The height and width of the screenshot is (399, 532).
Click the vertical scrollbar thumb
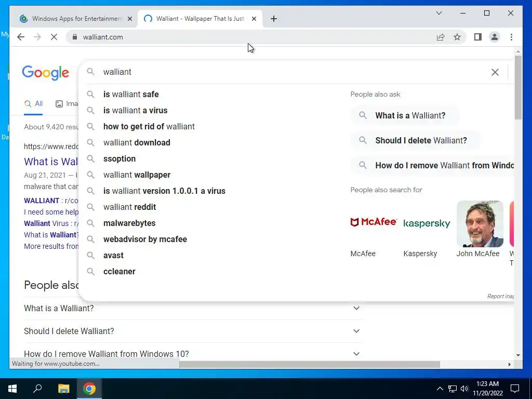[518, 87]
